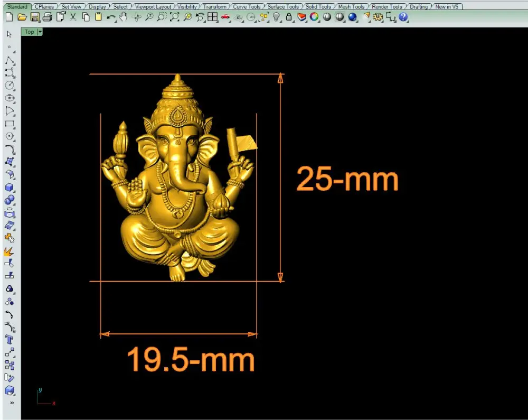Click the Undo arrow icon

pyautogui.click(x=110, y=17)
